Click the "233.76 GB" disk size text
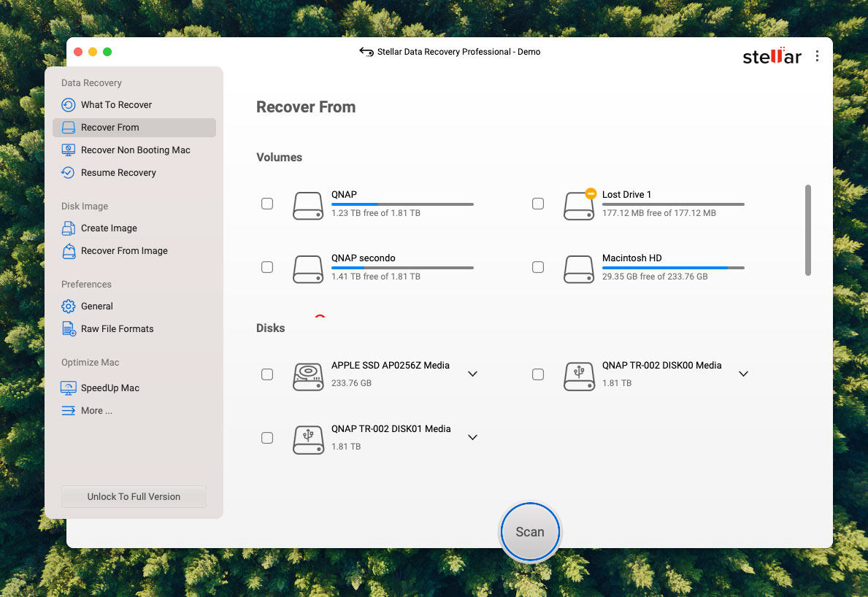 point(352,383)
